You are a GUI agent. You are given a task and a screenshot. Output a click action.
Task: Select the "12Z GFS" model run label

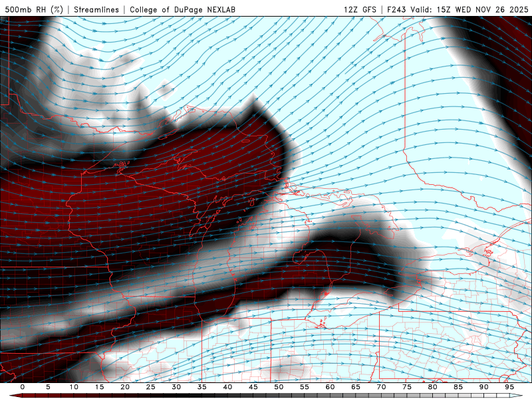pyautogui.click(x=360, y=9)
